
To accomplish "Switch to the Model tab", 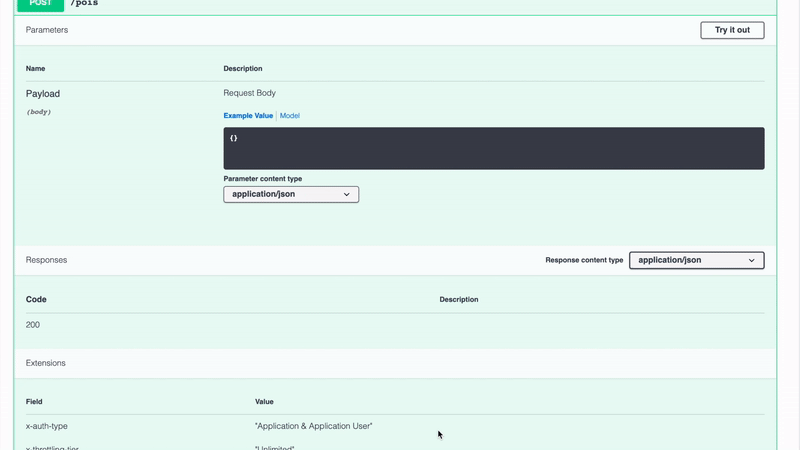I will point(289,116).
